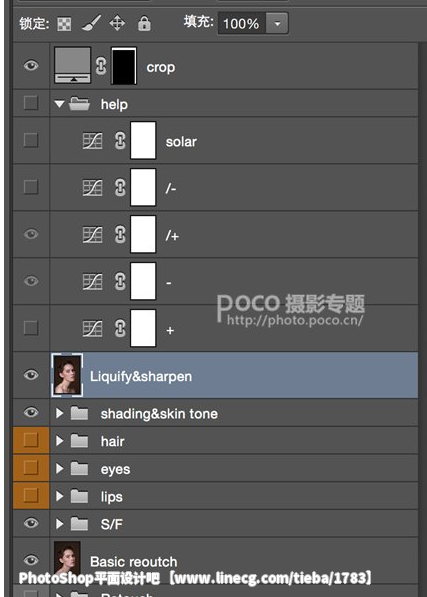Screen dimensions: 427x597
Task: Select curves icon on the /+ layer
Action: click(92, 235)
